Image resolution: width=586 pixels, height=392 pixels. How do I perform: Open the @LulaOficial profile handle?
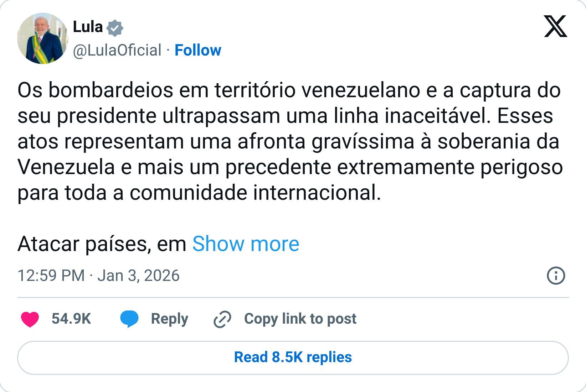(115, 50)
